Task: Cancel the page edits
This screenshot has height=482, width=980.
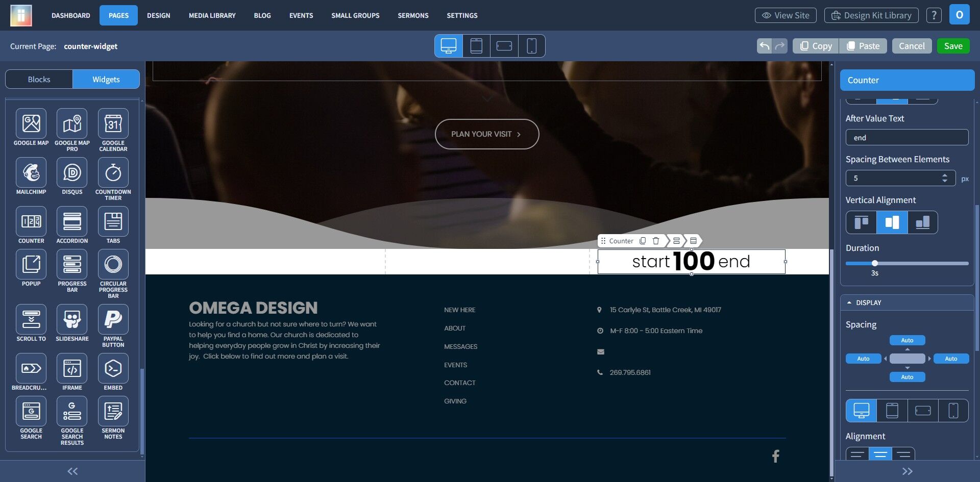Action: click(912, 46)
